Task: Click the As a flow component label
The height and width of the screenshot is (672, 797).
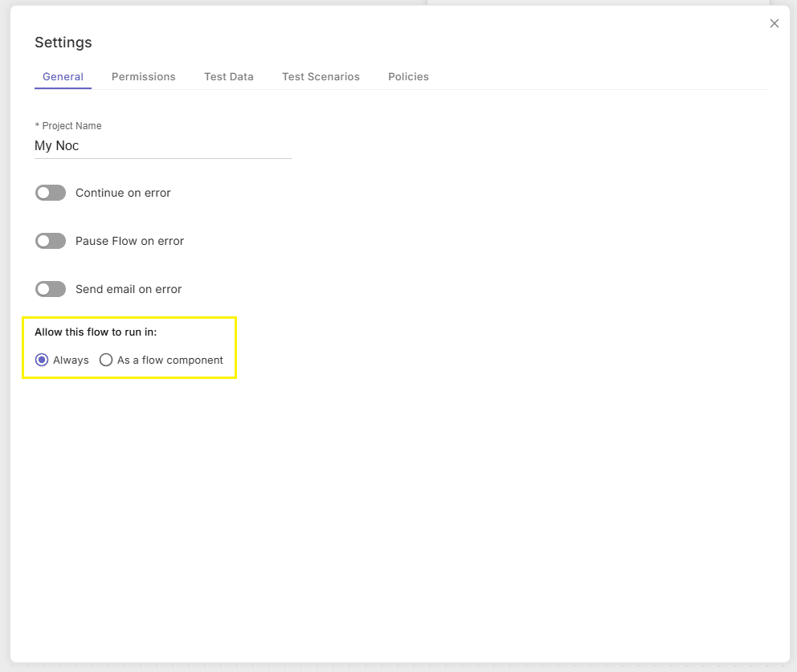Action: click(170, 360)
